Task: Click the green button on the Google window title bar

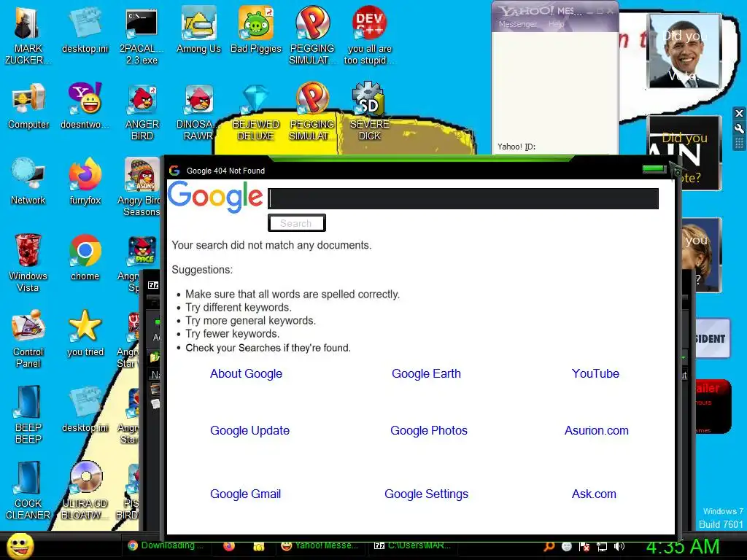Action: point(653,168)
